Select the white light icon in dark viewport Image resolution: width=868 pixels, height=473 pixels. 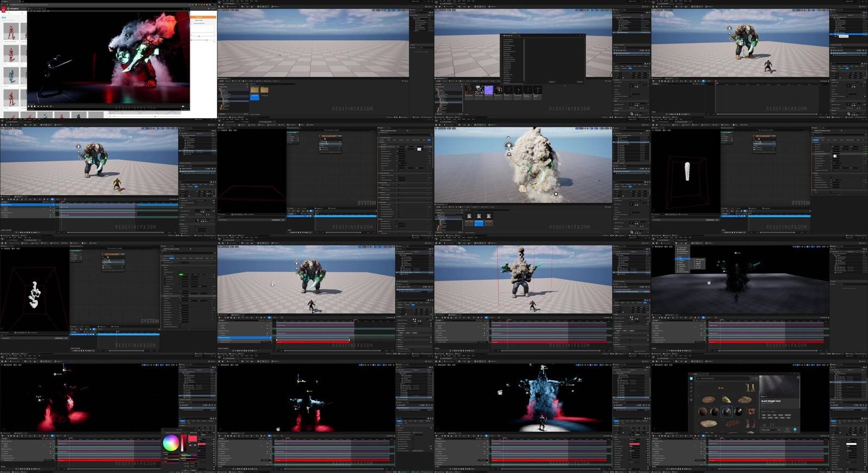[x=709, y=283]
